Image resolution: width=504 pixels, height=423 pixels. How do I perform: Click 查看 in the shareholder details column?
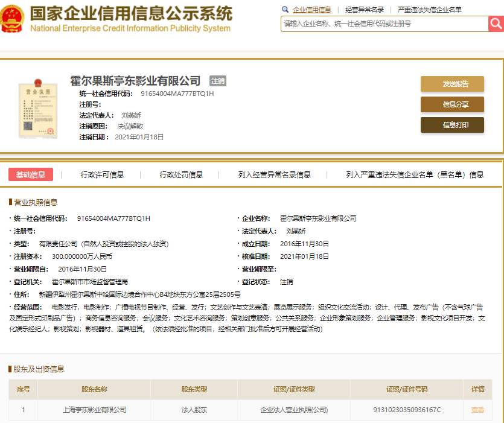tap(477, 410)
